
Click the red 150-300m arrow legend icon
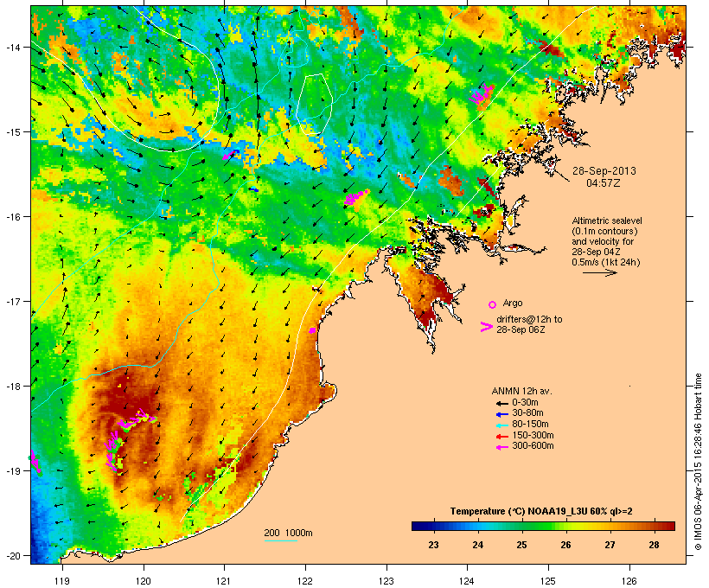[501, 436]
